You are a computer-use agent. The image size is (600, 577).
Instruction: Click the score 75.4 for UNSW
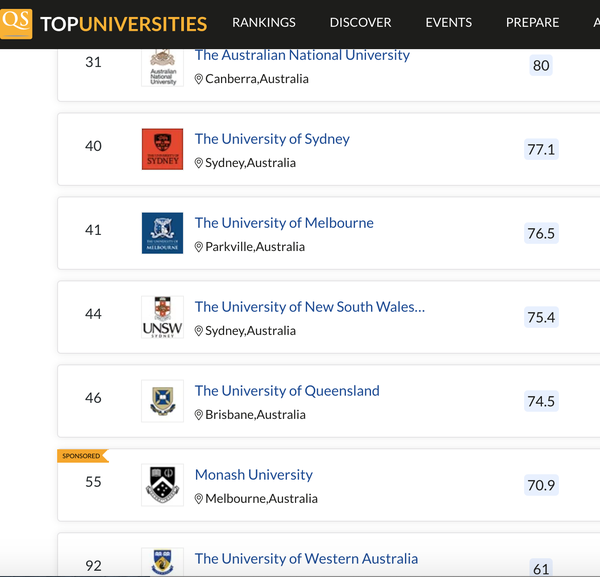click(x=541, y=317)
